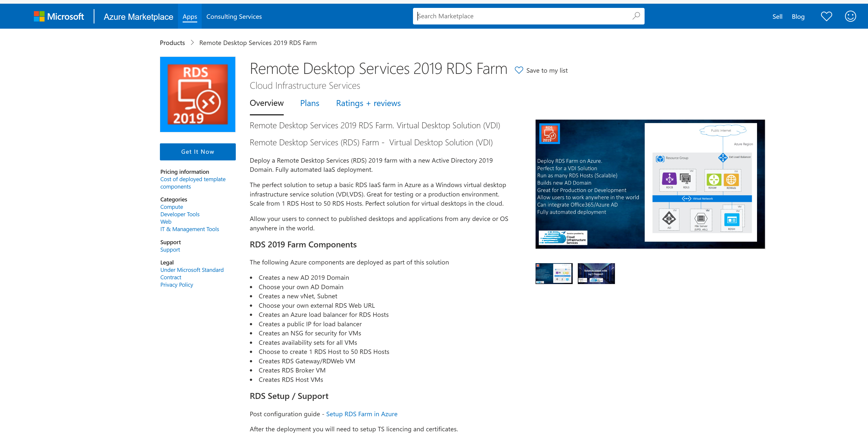Click the RDS 2019 product logo
Screen dimensions: 868x435
click(197, 94)
